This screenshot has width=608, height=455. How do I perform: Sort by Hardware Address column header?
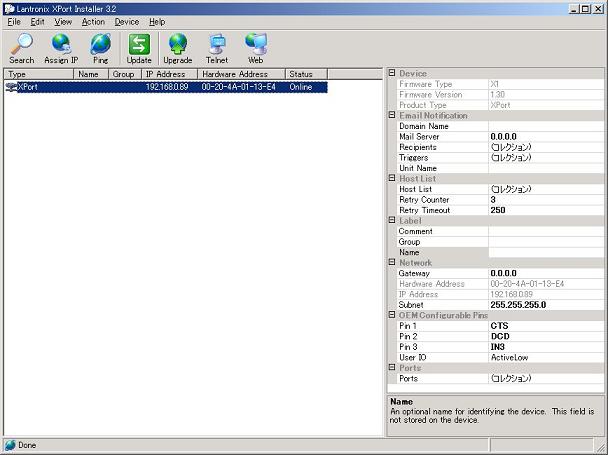(241, 74)
